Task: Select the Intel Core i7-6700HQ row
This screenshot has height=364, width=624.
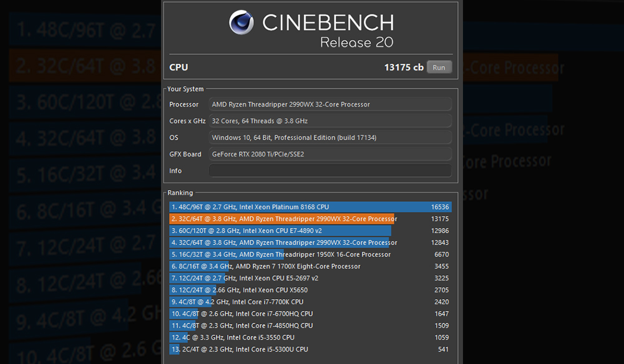Action: click(x=310, y=314)
